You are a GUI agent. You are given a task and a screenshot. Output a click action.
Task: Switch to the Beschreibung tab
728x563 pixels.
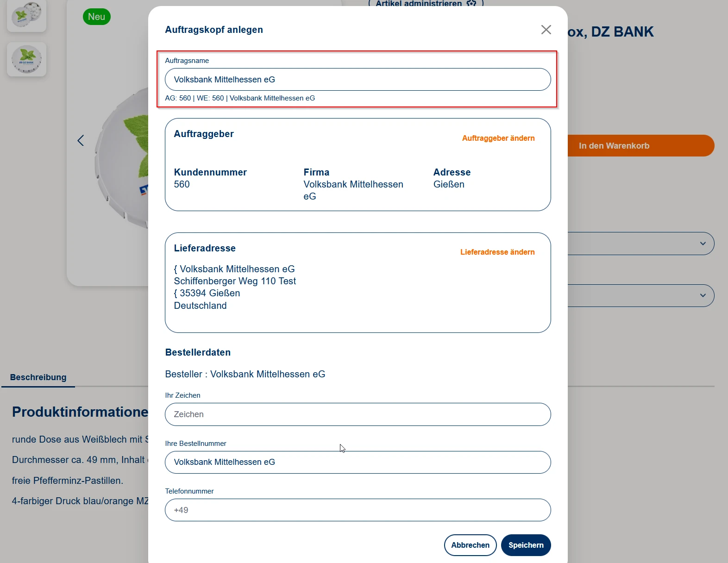(38, 377)
